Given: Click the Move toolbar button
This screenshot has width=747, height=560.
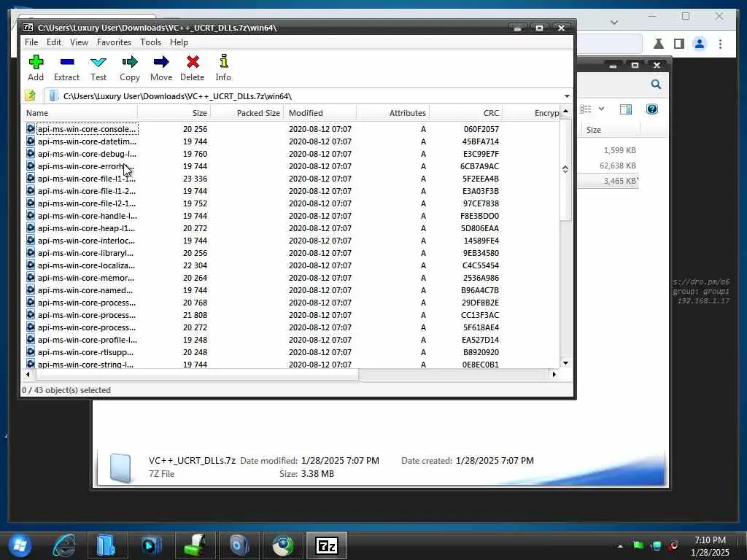Looking at the screenshot, I should point(161,68).
